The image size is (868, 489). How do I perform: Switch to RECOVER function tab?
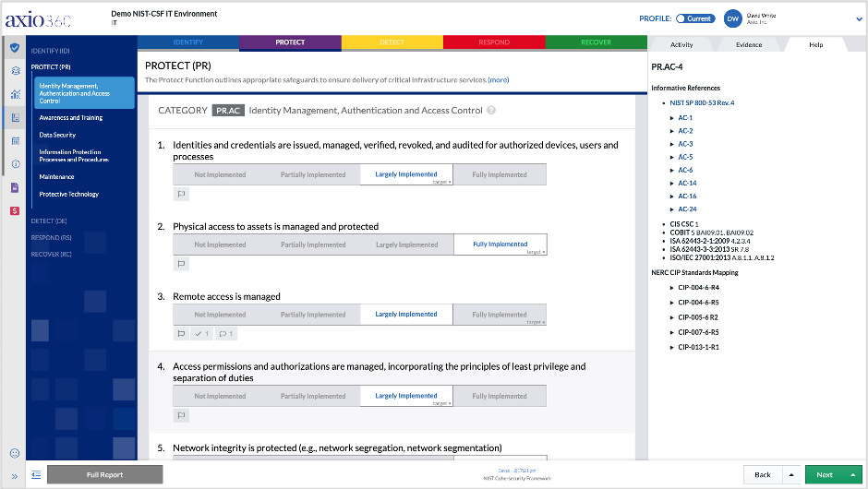[597, 42]
